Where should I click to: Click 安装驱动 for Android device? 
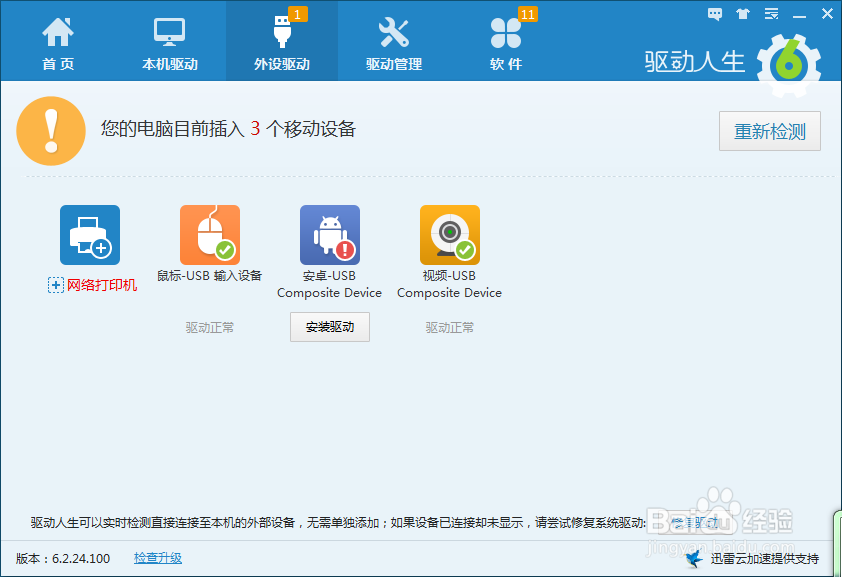coord(330,327)
